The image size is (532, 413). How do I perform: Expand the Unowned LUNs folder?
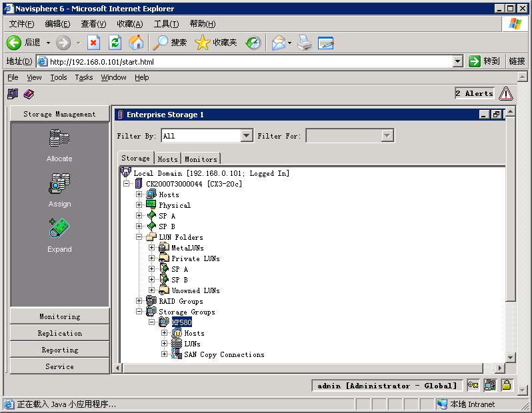click(x=151, y=290)
